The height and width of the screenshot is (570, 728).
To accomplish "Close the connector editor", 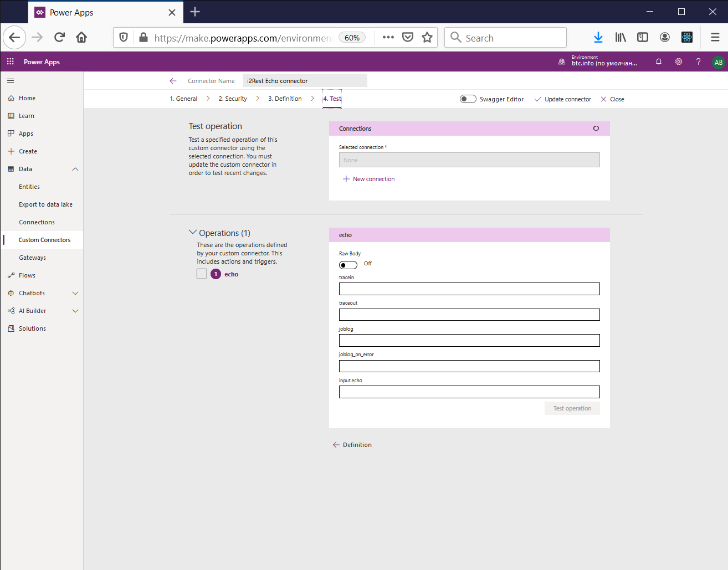I will click(612, 99).
